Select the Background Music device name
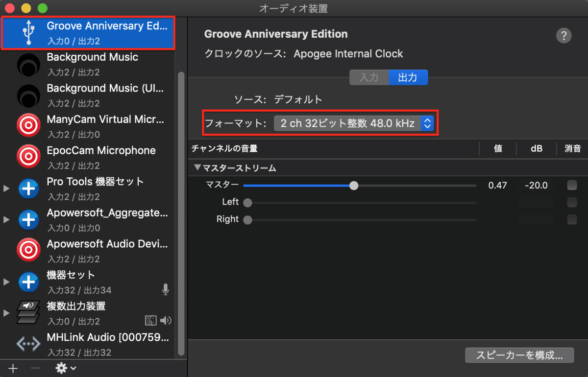The height and width of the screenshot is (377, 588). coord(93,57)
